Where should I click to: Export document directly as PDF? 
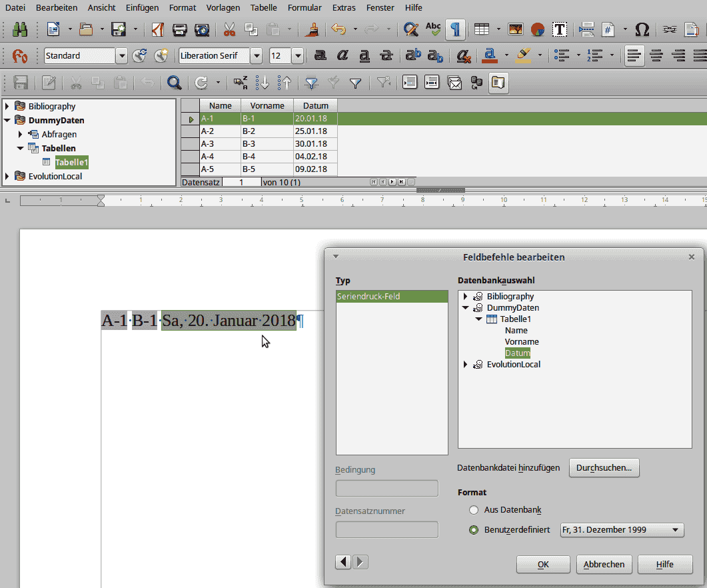pos(158,30)
